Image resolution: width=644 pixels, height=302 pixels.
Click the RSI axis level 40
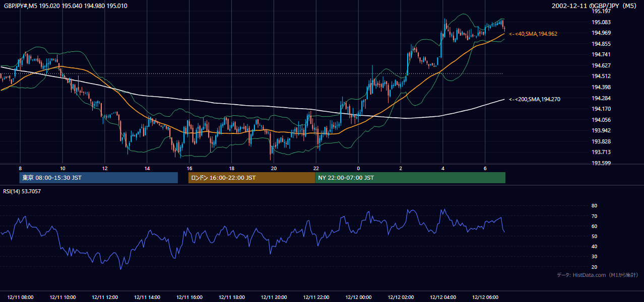594,247
